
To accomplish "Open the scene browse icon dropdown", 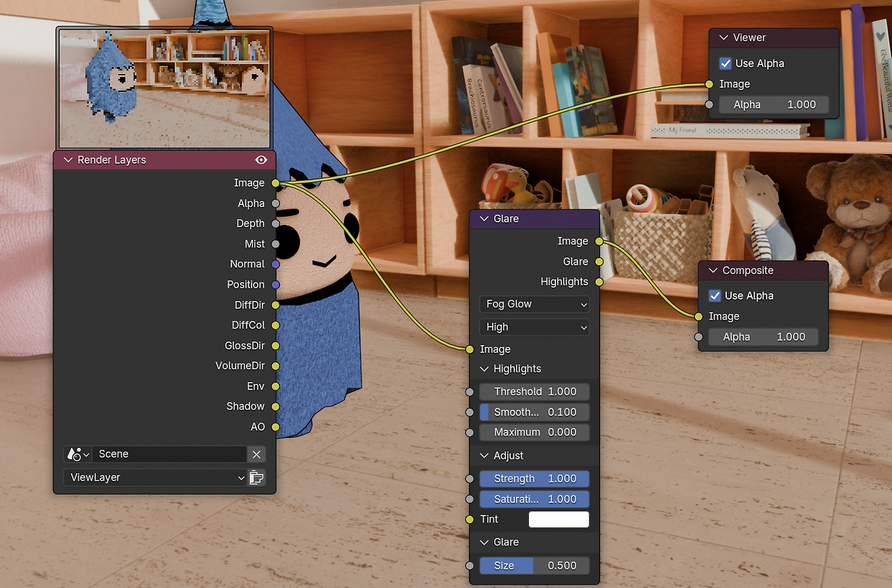I will pos(77,454).
